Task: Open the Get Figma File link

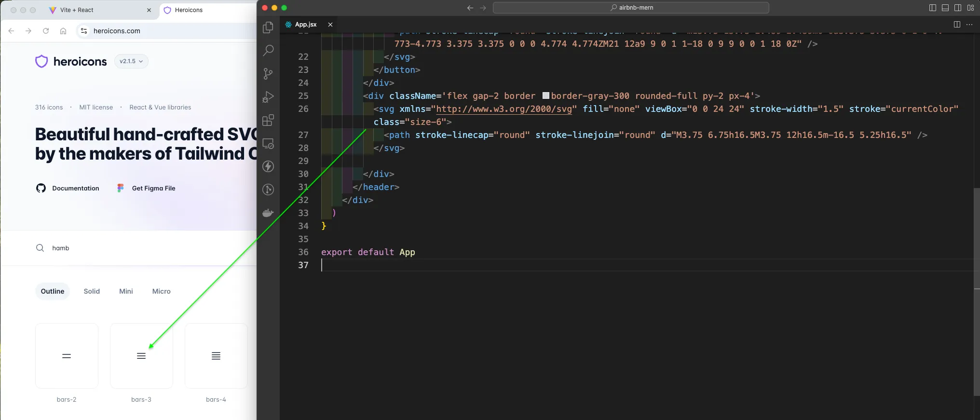Action: pos(153,188)
